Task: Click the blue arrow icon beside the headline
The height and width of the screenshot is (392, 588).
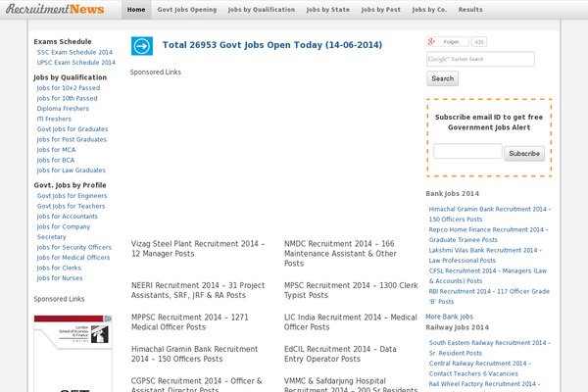Action: [142, 46]
